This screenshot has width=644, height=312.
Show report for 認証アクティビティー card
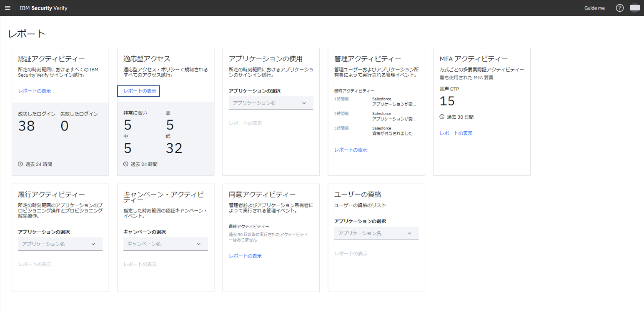pos(35,91)
